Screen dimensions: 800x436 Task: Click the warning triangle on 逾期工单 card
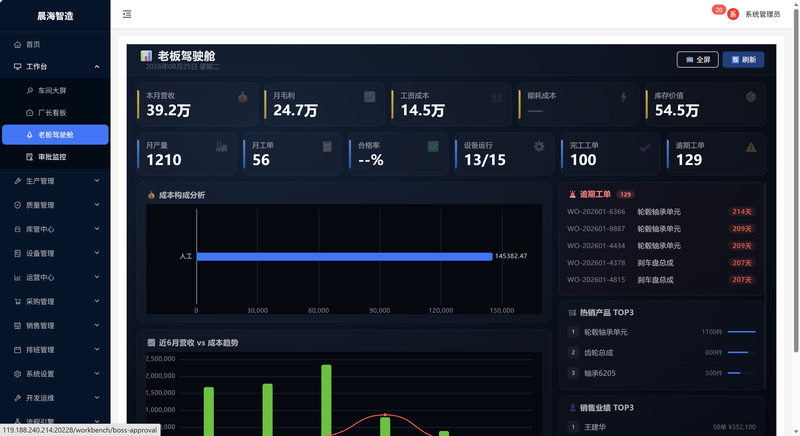tap(751, 147)
